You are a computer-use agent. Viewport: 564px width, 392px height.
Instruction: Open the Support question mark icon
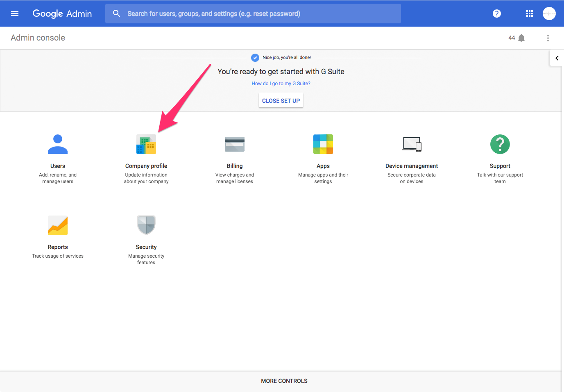[x=500, y=144]
